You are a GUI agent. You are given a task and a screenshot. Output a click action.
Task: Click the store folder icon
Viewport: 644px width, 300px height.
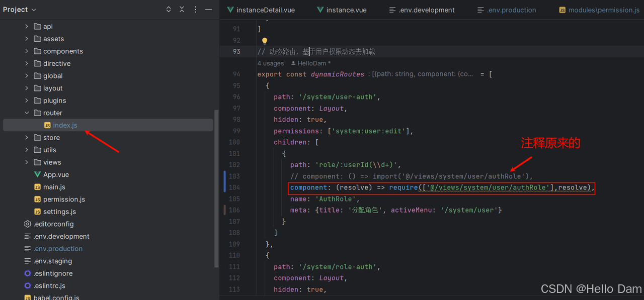37,138
